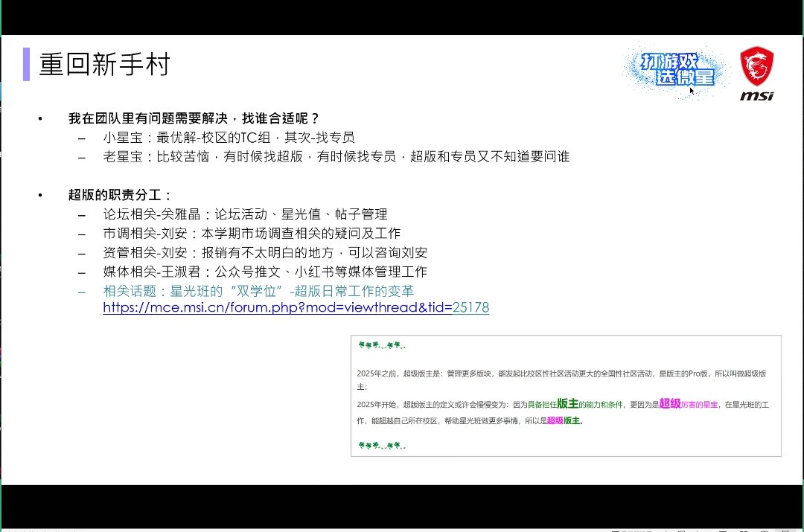This screenshot has height=532, width=804.
Task: Click the purple accent bar beside the slide title
Action: pyautogui.click(x=27, y=63)
